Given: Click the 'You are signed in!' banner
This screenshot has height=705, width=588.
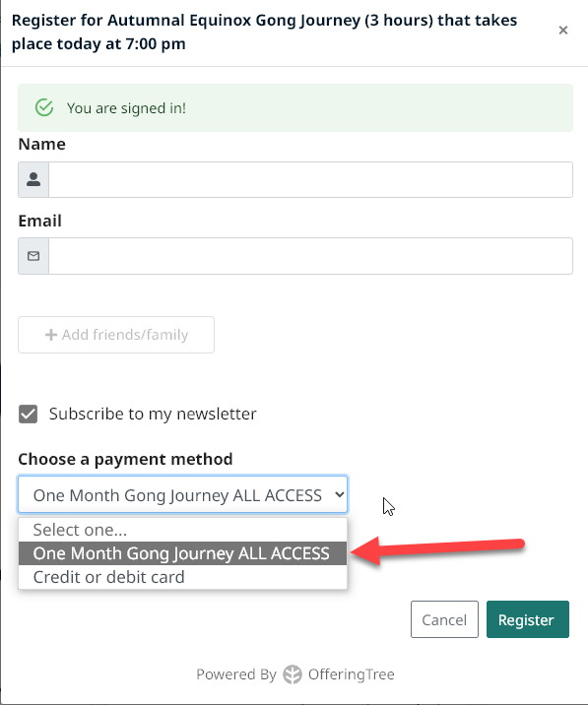Looking at the screenshot, I should [295, 108].
